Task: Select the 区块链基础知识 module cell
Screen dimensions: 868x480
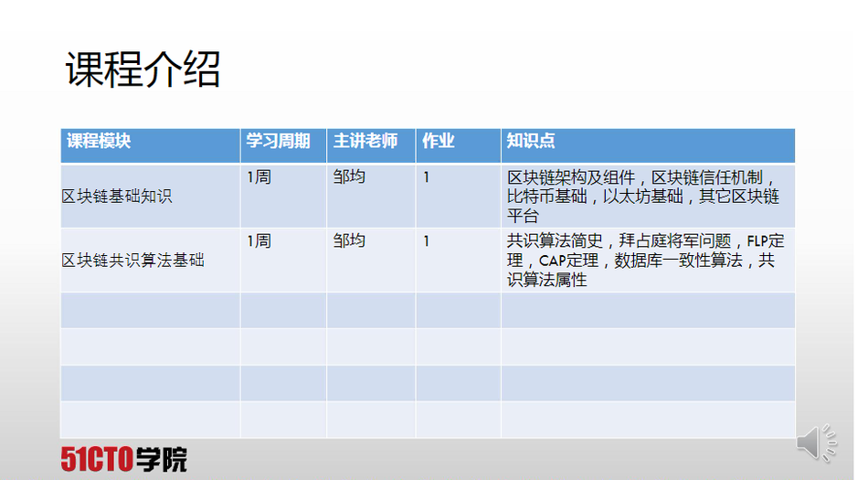Action: point(116,197)
